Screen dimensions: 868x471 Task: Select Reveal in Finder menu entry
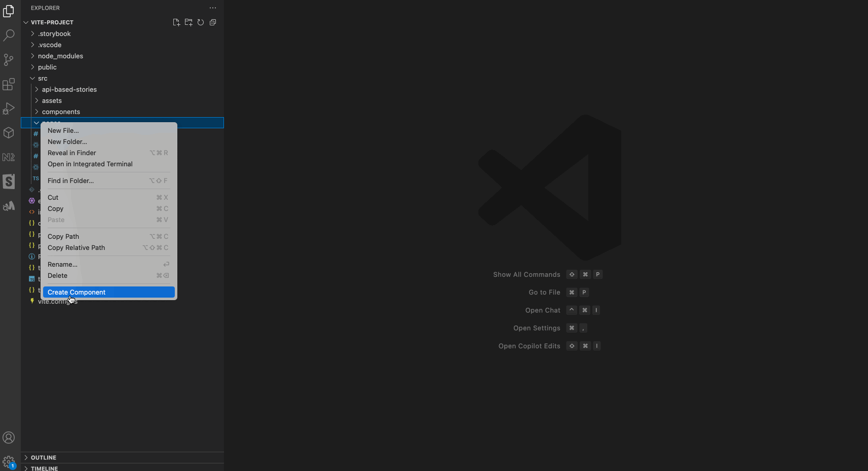pos(109,153)
